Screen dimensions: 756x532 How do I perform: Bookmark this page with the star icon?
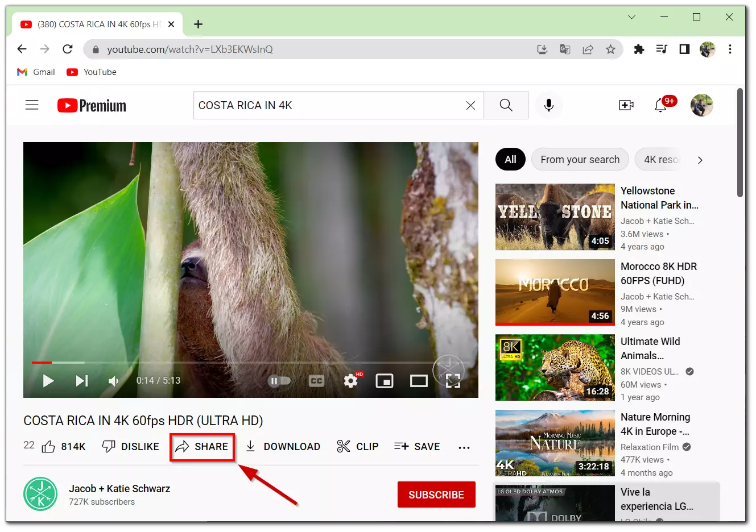[610, 49]
